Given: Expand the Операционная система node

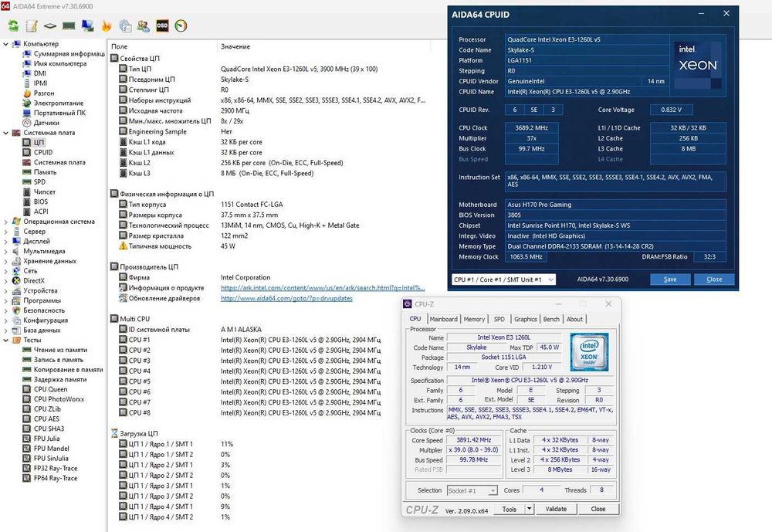Looking at the screenshot, I should tap(6, 222).
